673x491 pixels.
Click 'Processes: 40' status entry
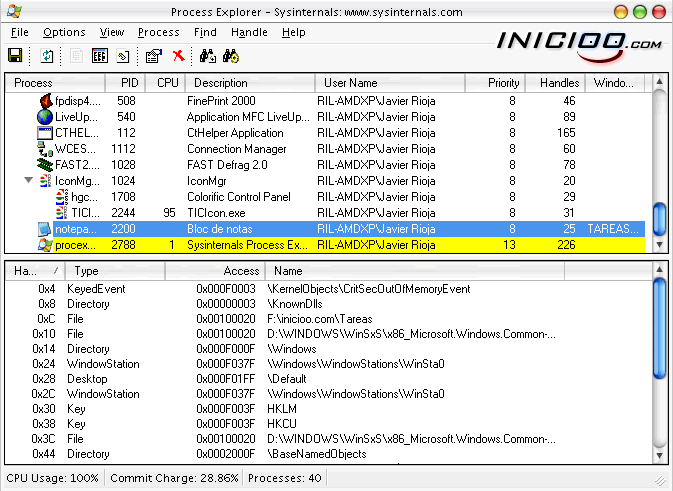click(x=285, y=478)
